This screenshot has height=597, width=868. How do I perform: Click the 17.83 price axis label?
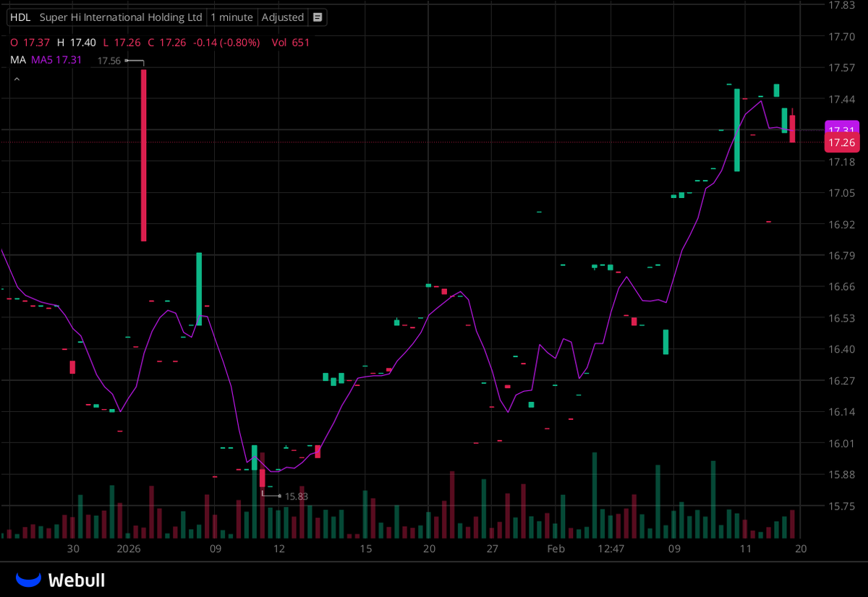coord(842,5)
